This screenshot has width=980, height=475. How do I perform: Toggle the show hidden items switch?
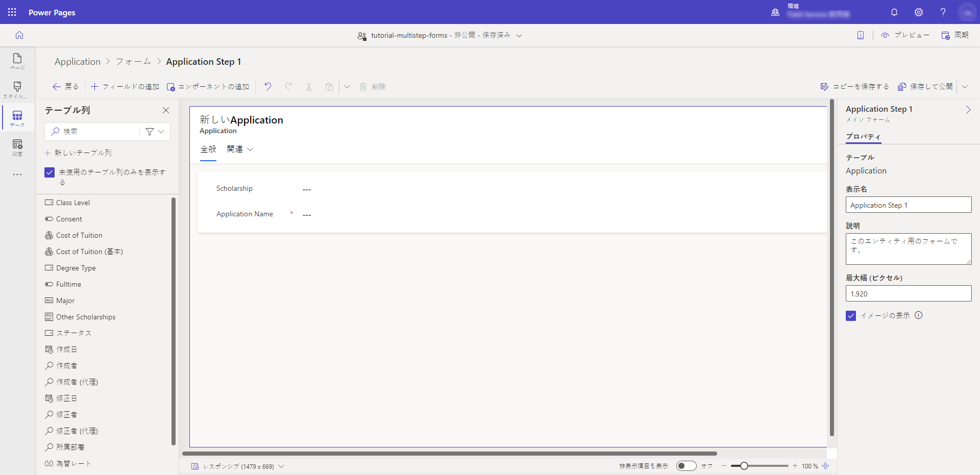tap(686, 466)
